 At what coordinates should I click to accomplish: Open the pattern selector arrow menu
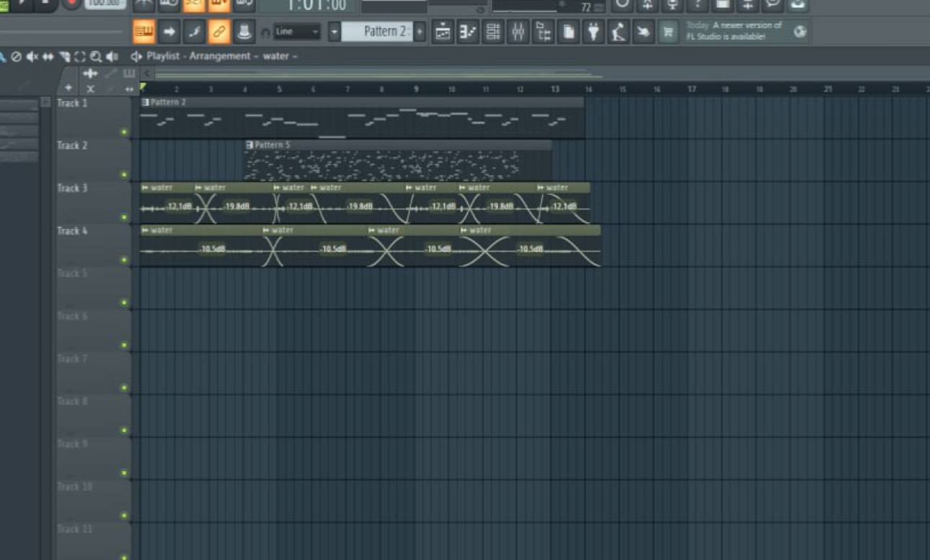click(335, 32)
